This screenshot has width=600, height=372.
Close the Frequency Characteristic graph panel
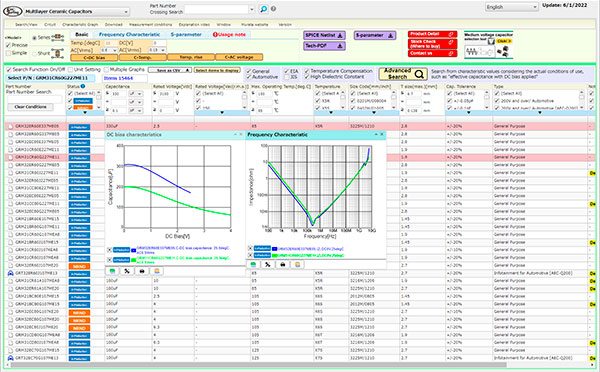click(x=382, y=134)
